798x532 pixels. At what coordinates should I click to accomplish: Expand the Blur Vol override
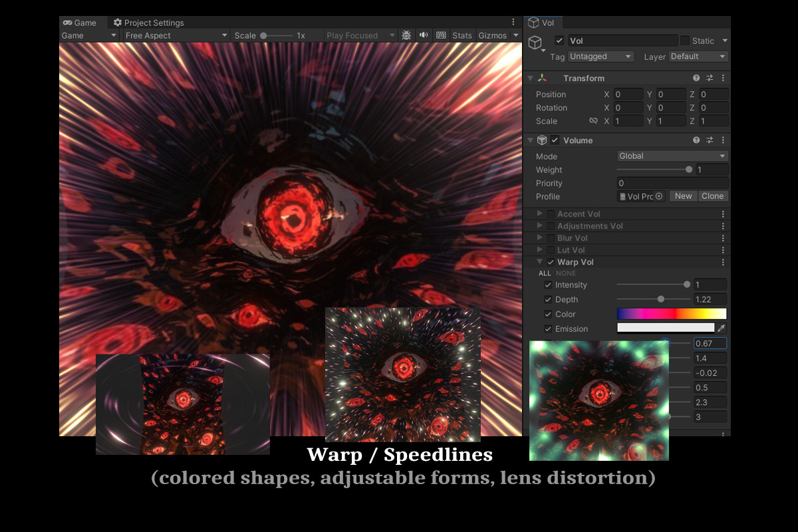(539, 237)
